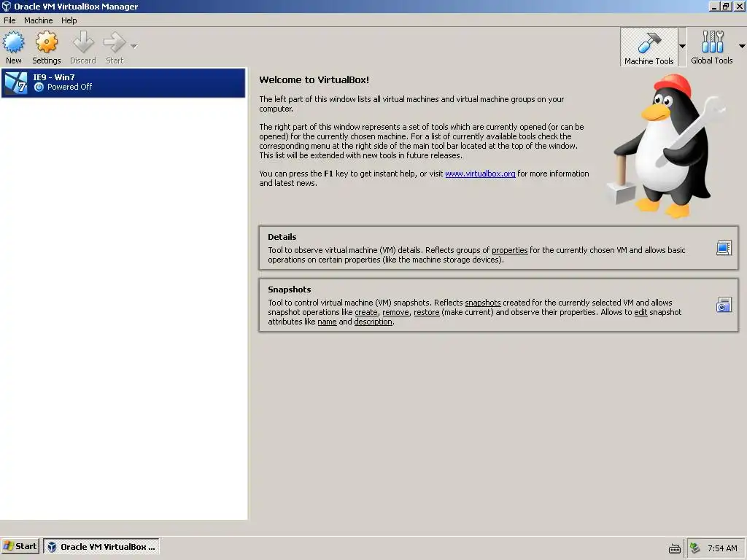
Task: Click the network system tray icon
Action: tap(695, 548)
